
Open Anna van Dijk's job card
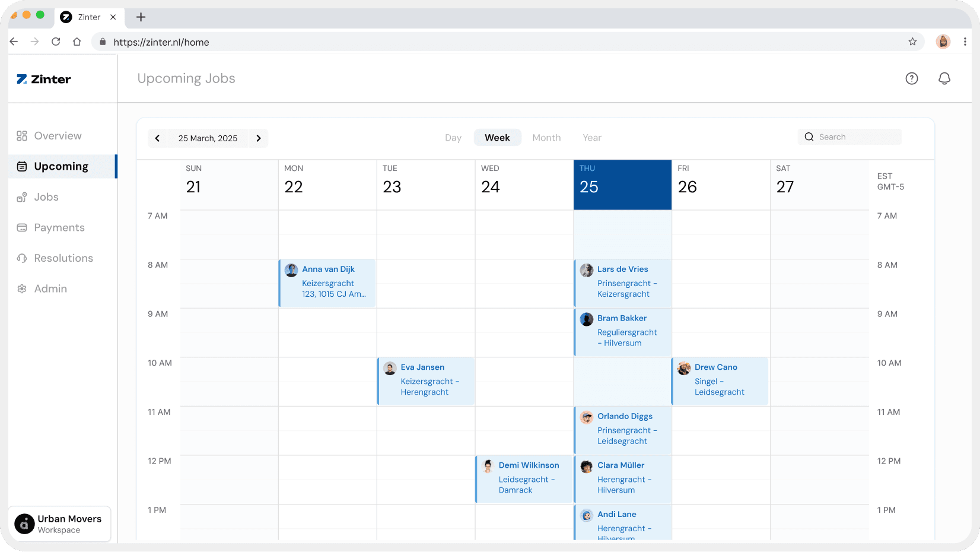pos(327,283)
